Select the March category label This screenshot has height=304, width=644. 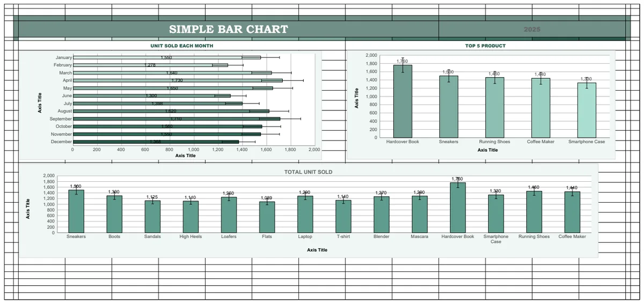coord(65,73)
